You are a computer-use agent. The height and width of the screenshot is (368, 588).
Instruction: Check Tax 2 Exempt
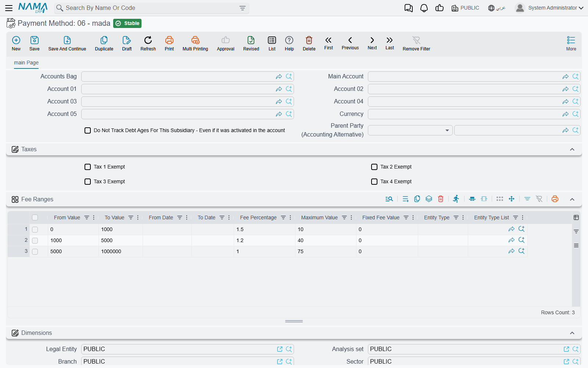(x=374, y=167)
